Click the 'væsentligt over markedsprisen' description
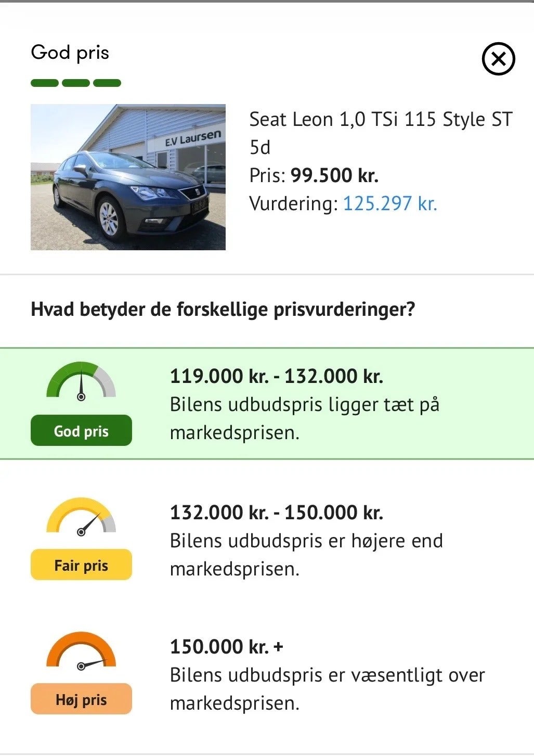This screenshot has height=756, width=534. pyautogui.click(x=328, y=689)
